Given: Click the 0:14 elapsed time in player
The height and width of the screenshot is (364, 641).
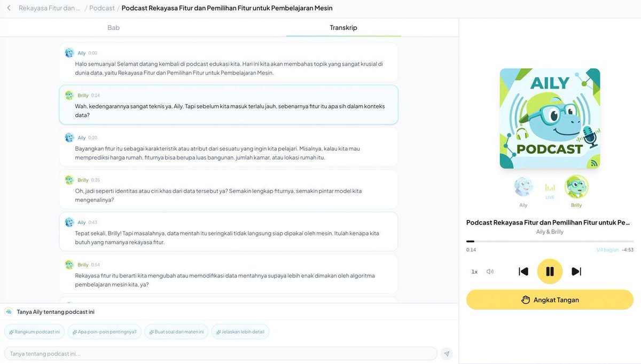Looking at the screenshot, I should 471,250.
